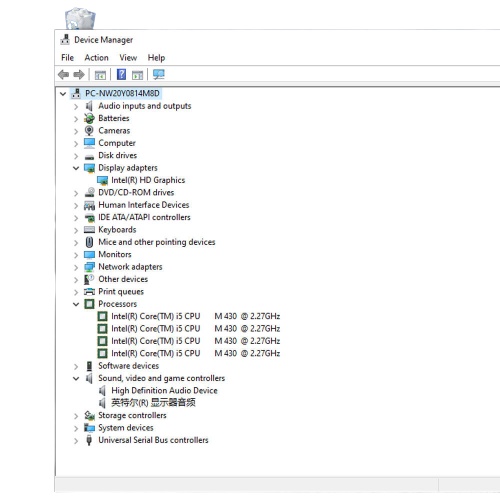The image size is (500, 500).
Task: Click the Batteries category icon
Action: 89,118
